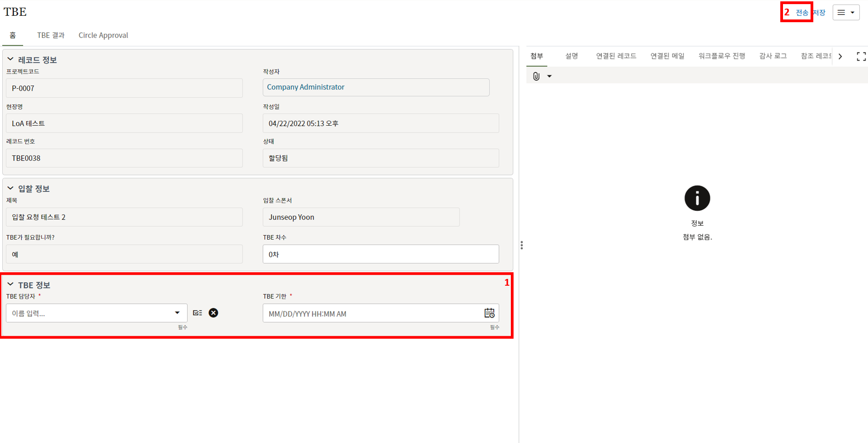Clear TBE 담당자 with the X icon

pos(213,313)
